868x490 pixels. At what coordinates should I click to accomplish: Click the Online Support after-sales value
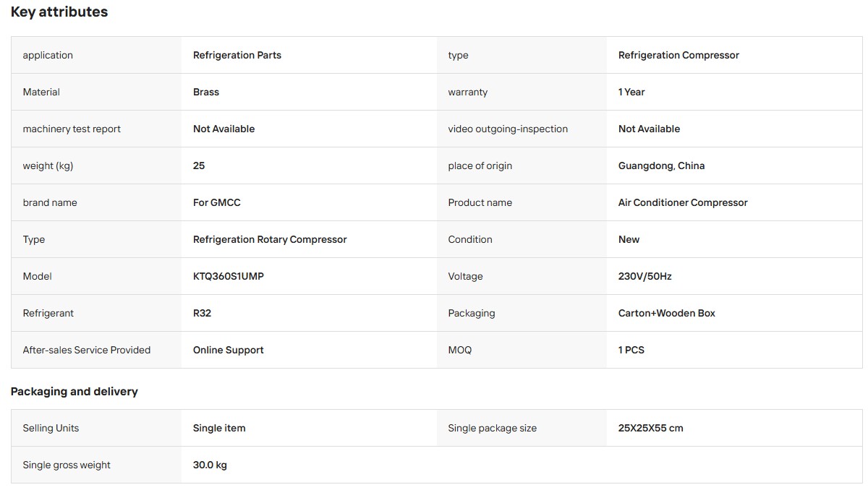coord(229,350)
